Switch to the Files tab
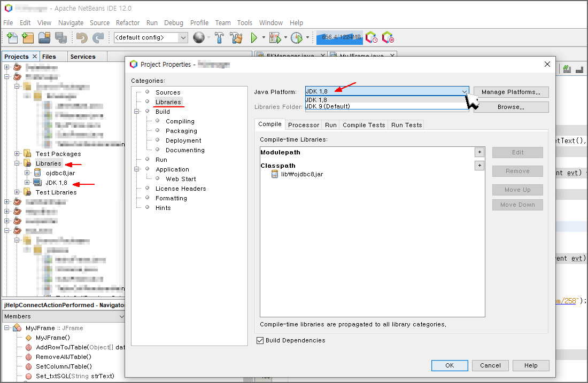 pos(49,56)
